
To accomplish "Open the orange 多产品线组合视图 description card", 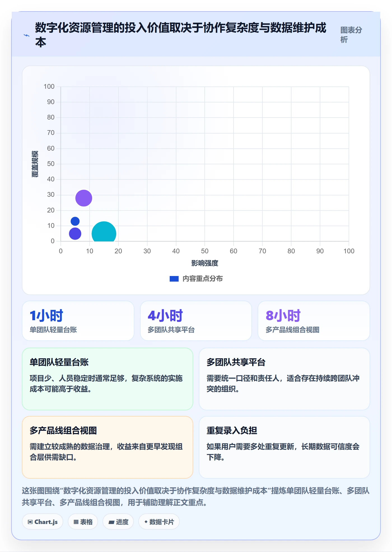I will pos(108,447).
